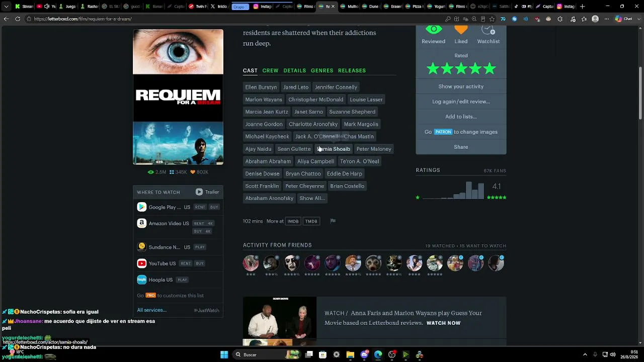Click PLAY for Sundance Now
This screenshot has height=362, width=644.
pyautogui.click(x=200, y=247)
